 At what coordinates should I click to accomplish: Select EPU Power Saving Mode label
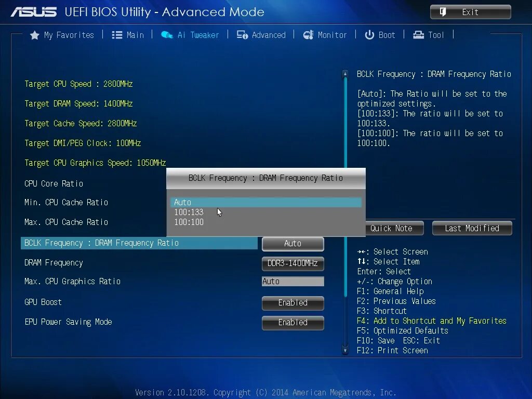pyautogui.click(x=68, y=322)
